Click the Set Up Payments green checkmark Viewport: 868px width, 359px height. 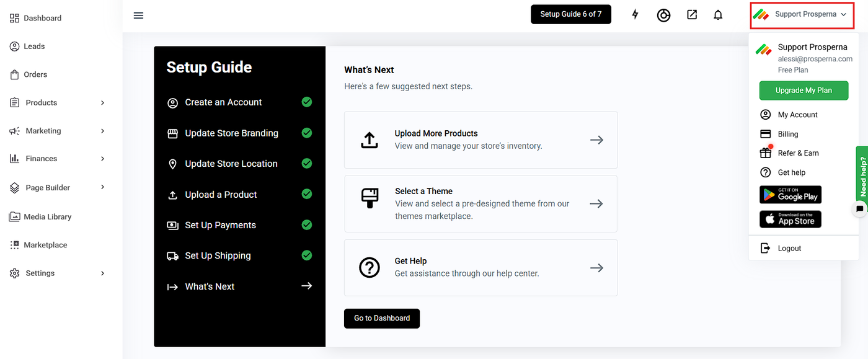pos(306,224)
